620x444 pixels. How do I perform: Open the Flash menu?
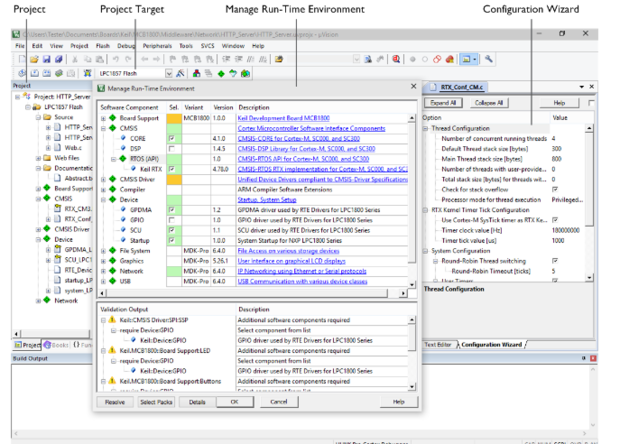(103, 46)
